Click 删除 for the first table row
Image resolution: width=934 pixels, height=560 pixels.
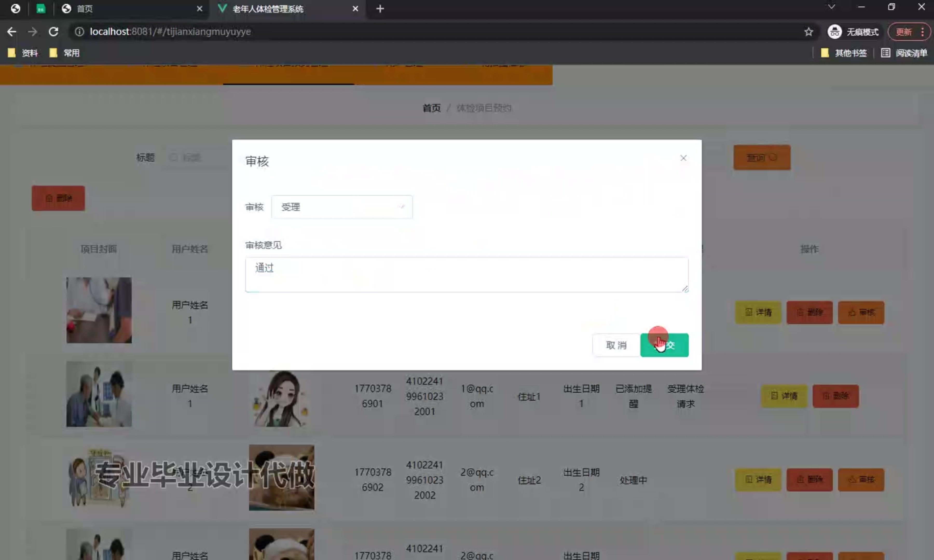(x=809, y=312)
